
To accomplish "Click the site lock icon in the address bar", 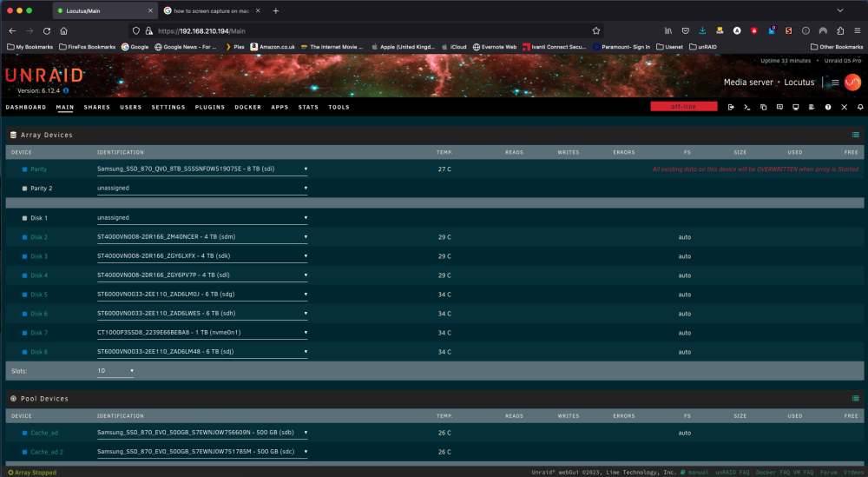I will pos(149,31).
